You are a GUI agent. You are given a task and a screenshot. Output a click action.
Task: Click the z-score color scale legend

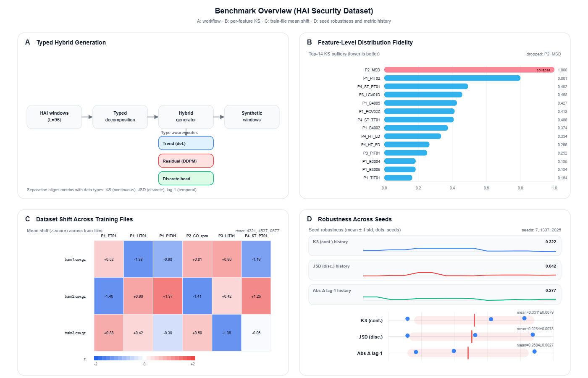click(144, 358)
